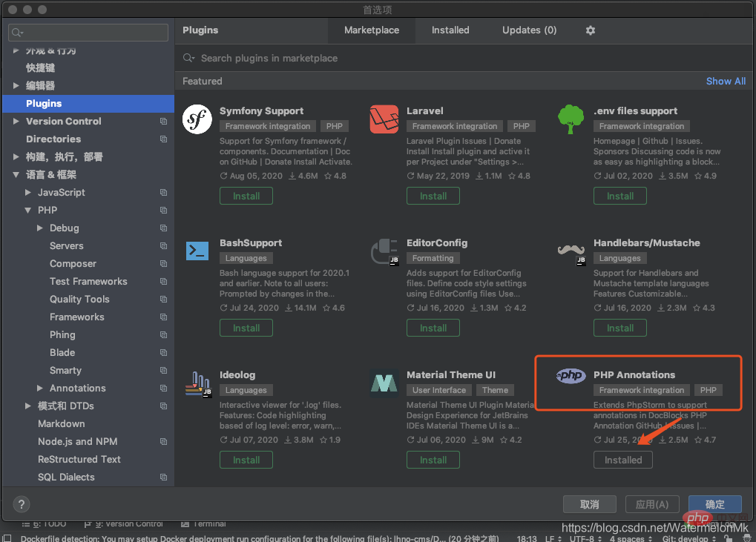Image resolution: width=756 pixels, height=542 pixels.
Task: Open the EditorConfig plugin icon
Action: tap(384, 251)
